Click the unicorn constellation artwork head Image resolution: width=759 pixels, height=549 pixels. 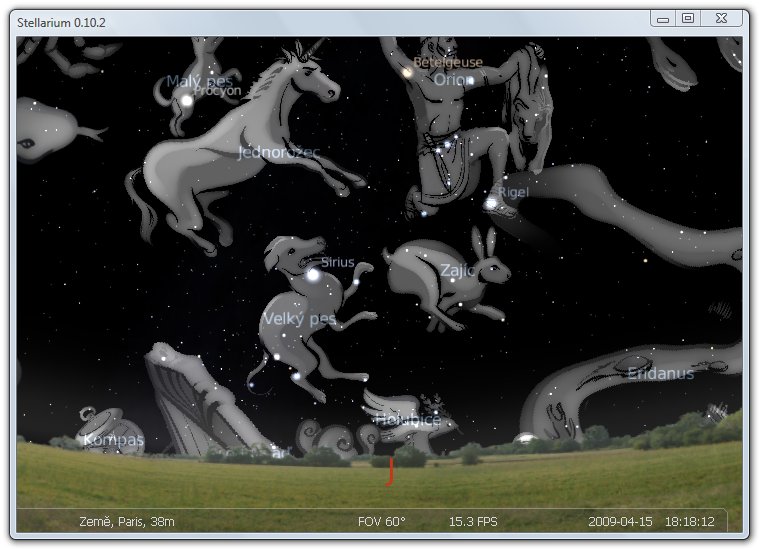pos(312,73)
